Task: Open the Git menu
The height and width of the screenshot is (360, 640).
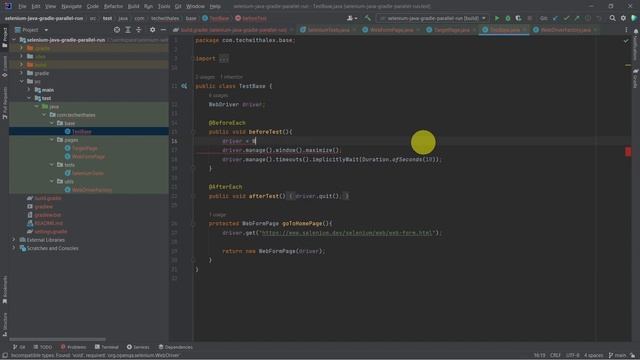Action: 178,6
